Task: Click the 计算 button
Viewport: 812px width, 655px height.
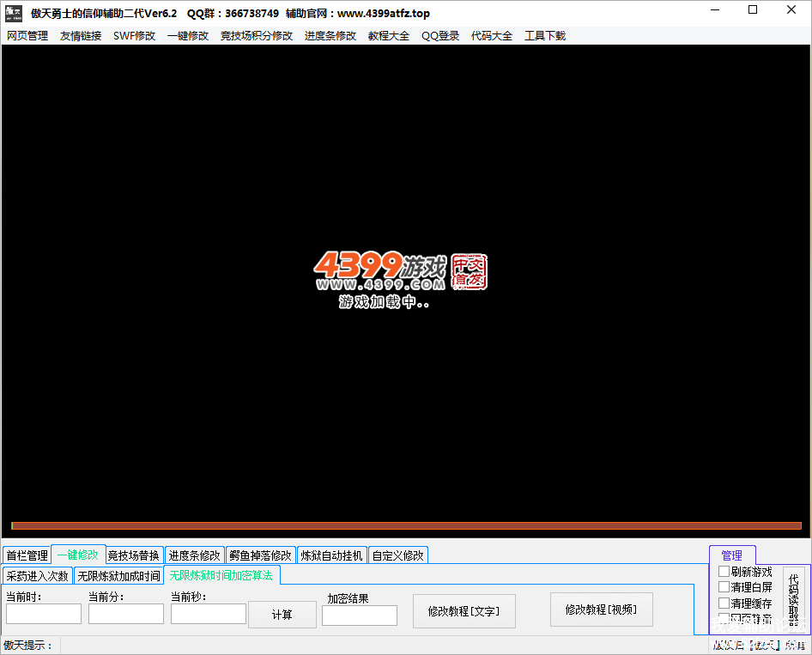Action: click(282, 615)
